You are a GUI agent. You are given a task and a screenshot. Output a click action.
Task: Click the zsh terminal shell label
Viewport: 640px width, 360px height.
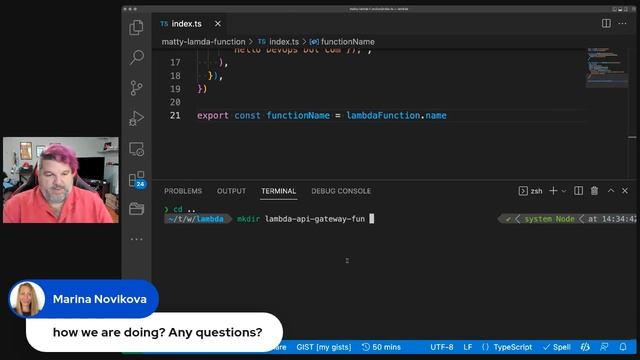531,191
